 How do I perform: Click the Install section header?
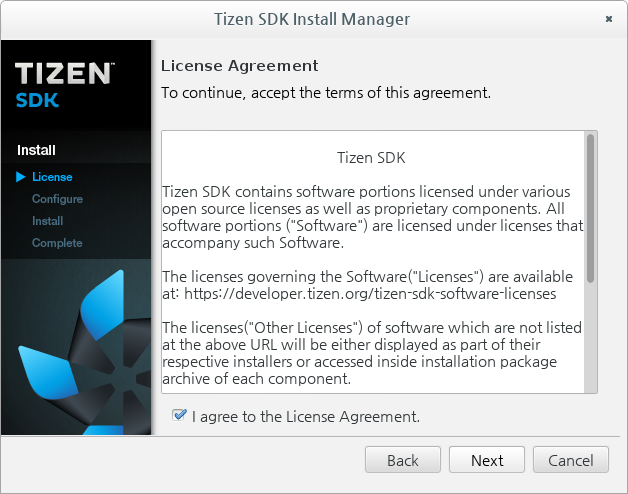(x=36, y=150)
